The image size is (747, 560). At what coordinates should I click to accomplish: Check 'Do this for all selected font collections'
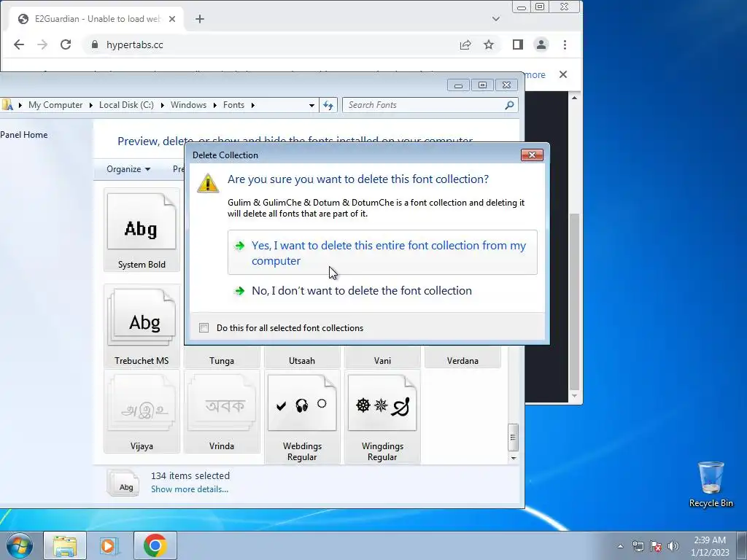coord(204,327)
